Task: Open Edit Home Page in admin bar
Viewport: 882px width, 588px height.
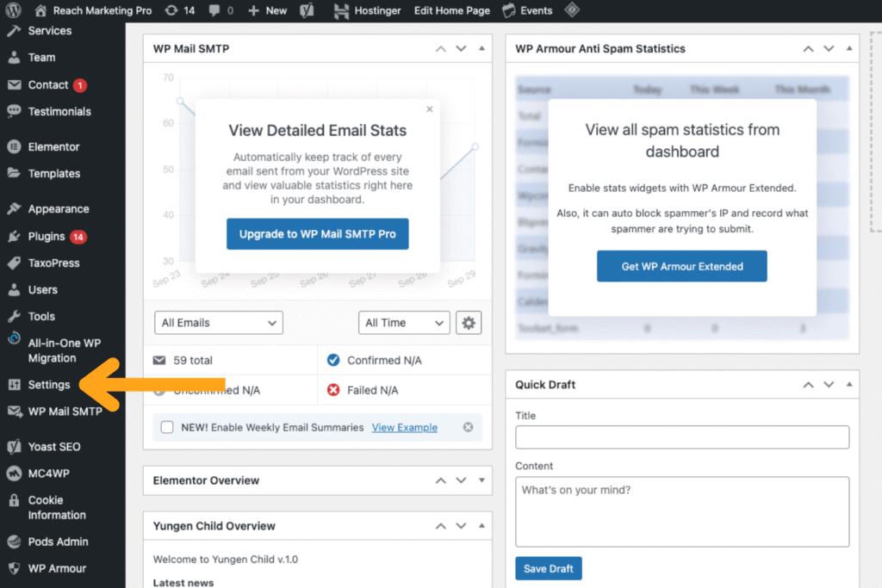Action: pos(452,10)
